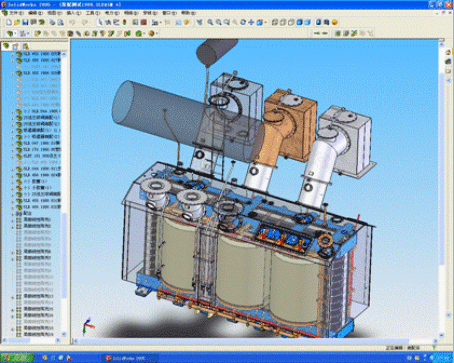
Task: Open the Simulation ball icon dropdown arrow
Action: 157,33
